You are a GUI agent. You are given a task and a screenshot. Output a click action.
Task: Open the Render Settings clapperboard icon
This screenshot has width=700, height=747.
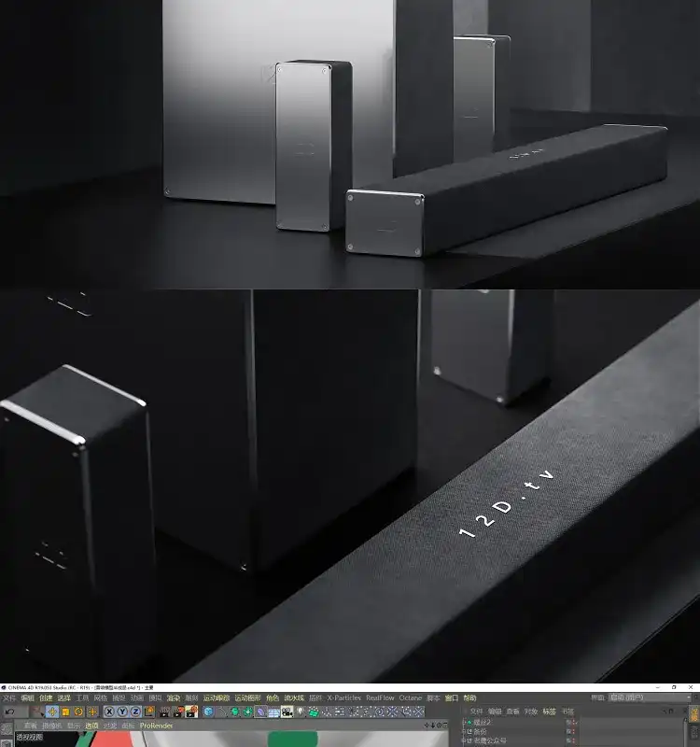pos(191,712)
